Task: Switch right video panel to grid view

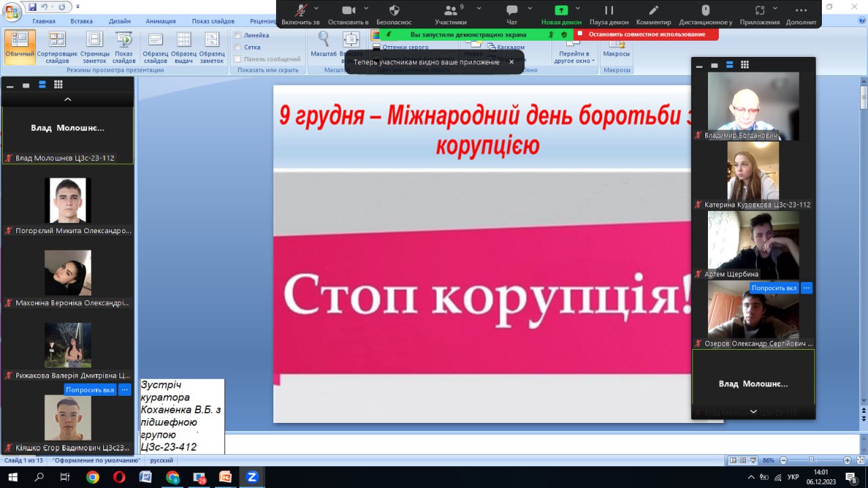Action: pos(745,65)
